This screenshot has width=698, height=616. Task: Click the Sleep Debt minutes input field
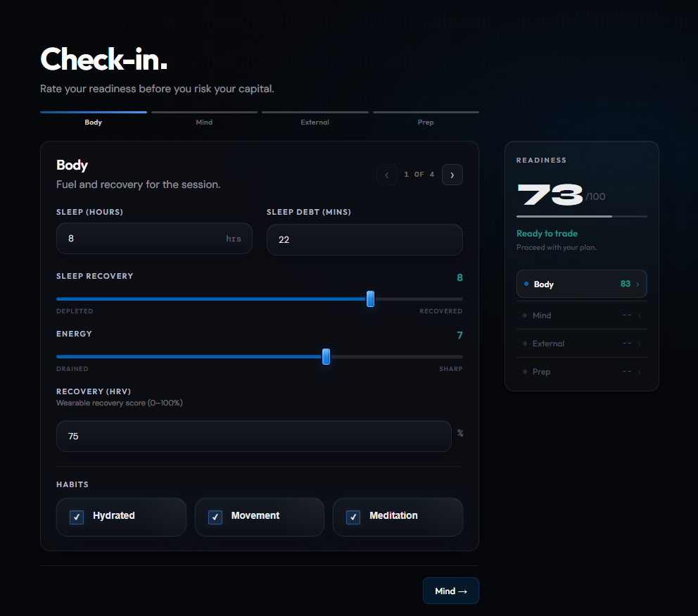[364, 239]
